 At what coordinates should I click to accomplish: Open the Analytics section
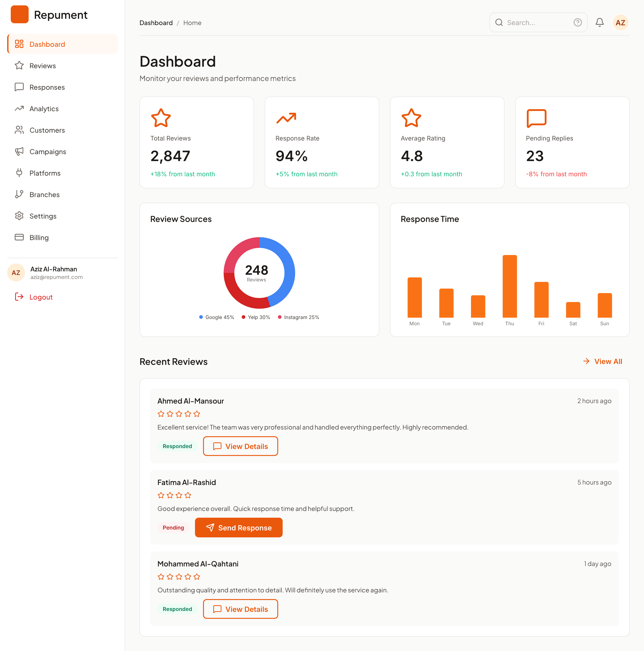pyautogui.click(x=63, y=108)
